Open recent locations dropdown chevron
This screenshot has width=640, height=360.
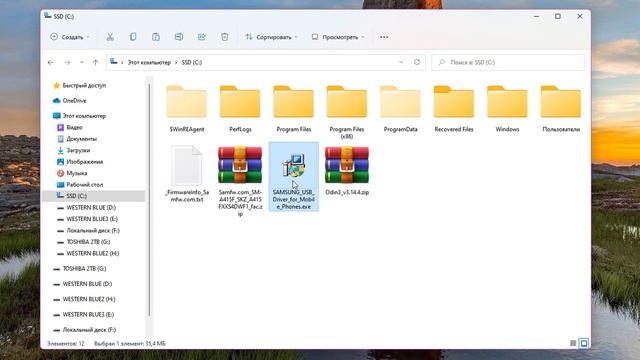pyautogui.click(x=82, y=62)
